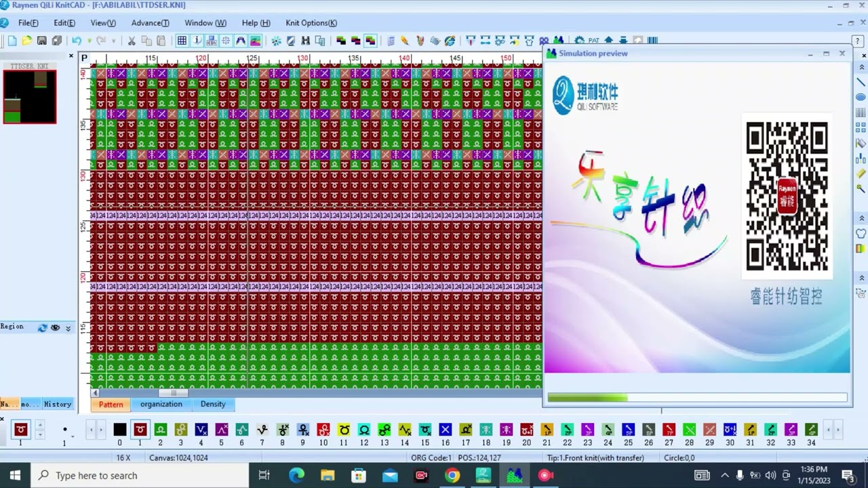This screenshot has width=868, height=488.
Task: Select the Pattern tab
Action: tap(111, 405)
